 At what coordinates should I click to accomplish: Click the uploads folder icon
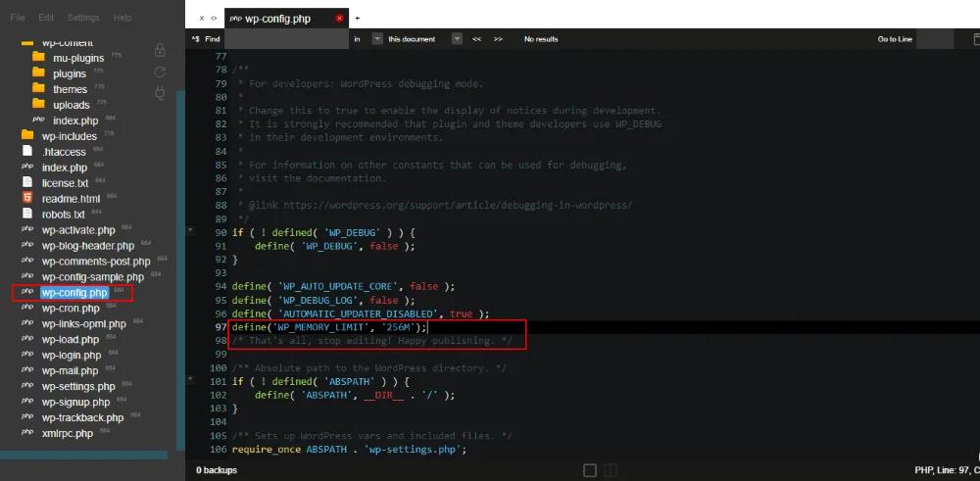click(39, 104)
